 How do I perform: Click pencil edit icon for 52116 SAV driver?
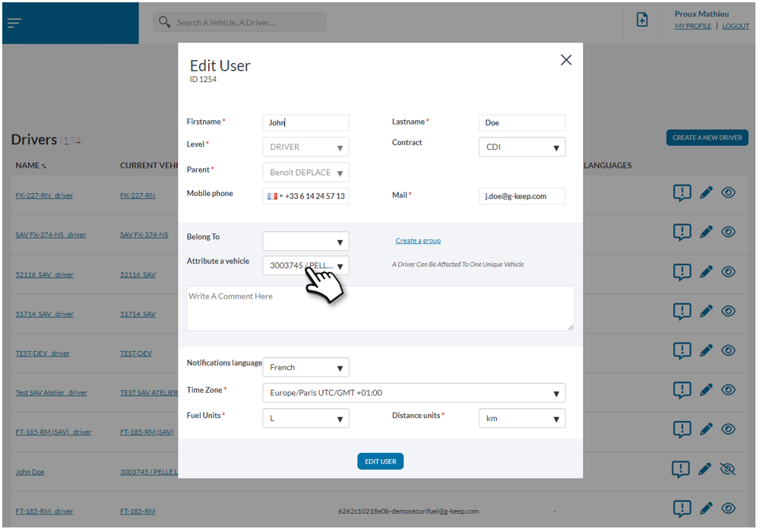[706, 271]
